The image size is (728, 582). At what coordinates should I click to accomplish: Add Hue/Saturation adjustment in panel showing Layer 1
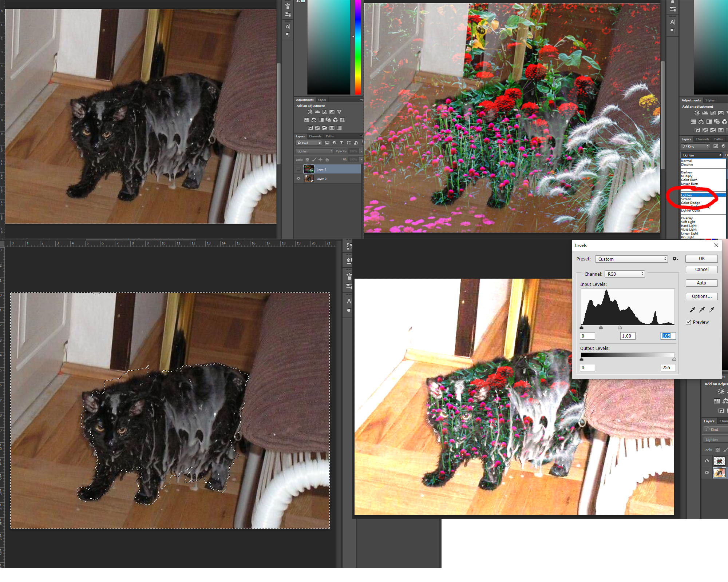tap(307, 120)
